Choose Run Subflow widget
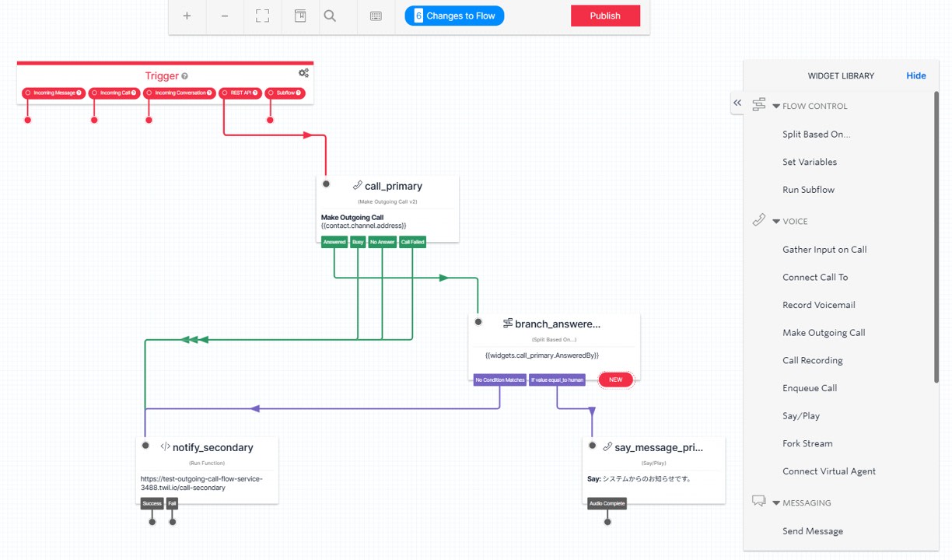 (x=808, y=190)
